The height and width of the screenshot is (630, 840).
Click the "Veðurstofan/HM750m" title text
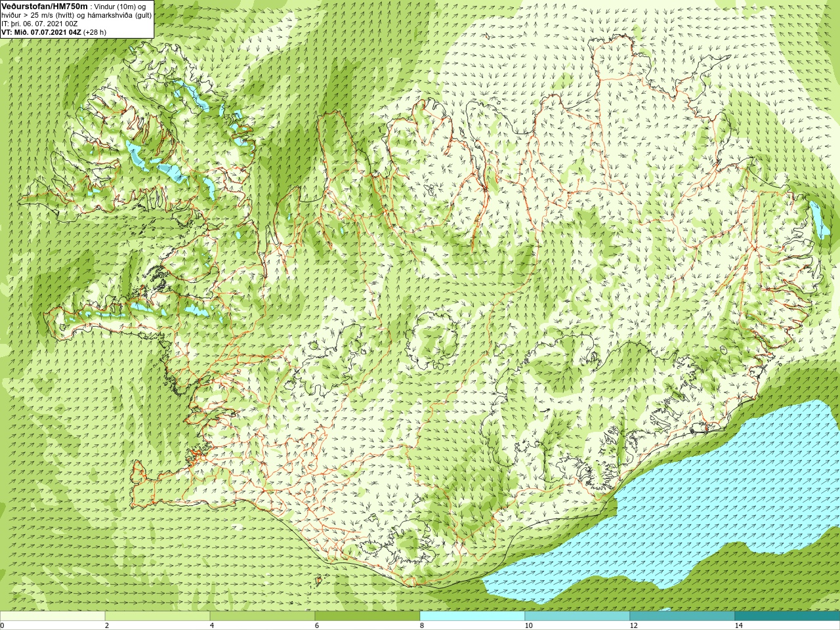pyautogui.click(x=44, y=6)
